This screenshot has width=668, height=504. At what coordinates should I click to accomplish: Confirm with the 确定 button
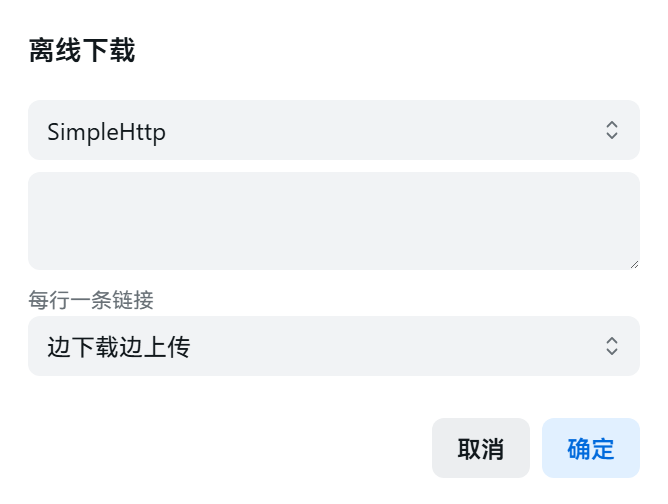pos(590,448)
